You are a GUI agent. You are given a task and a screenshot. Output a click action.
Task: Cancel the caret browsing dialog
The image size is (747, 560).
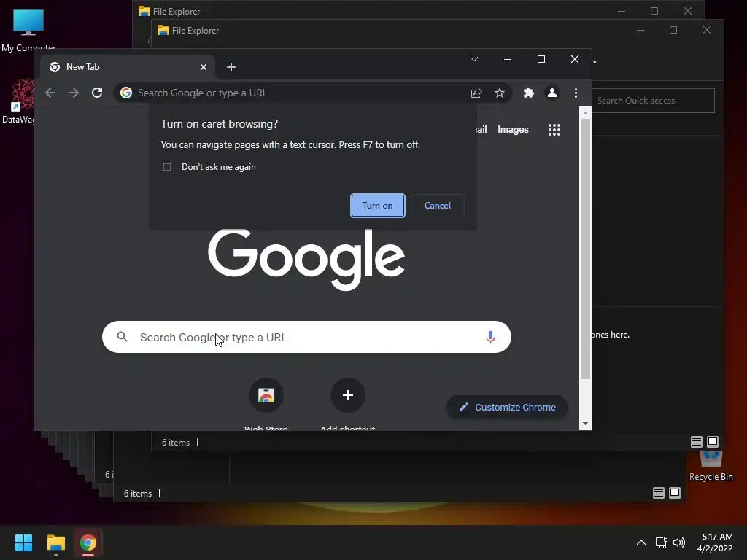point(438,206)
